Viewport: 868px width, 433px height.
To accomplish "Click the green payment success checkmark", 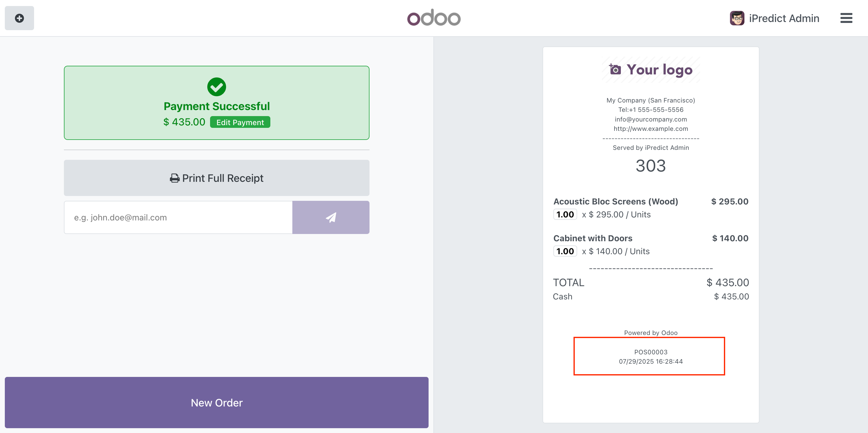I will coord(216,87).
